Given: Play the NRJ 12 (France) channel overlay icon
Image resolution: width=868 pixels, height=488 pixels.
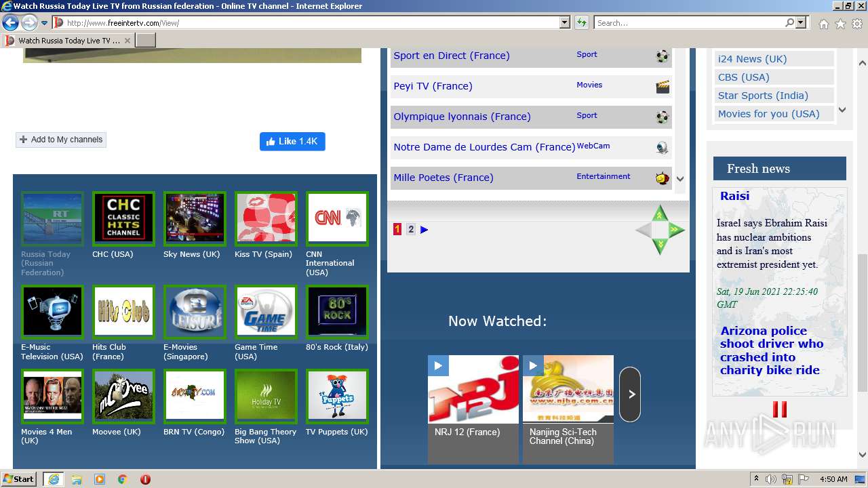Looking at the screenshot, I should coord(438,365).
